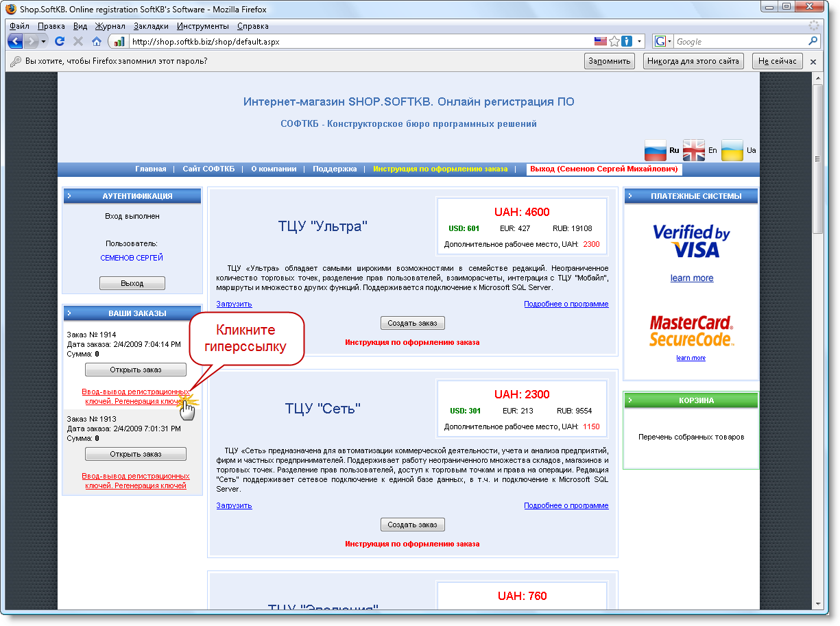840x626 pixels.
Task: Open order № 1914 with Открыть заказ
Action: pyautogui.click(x=136, y=370)
